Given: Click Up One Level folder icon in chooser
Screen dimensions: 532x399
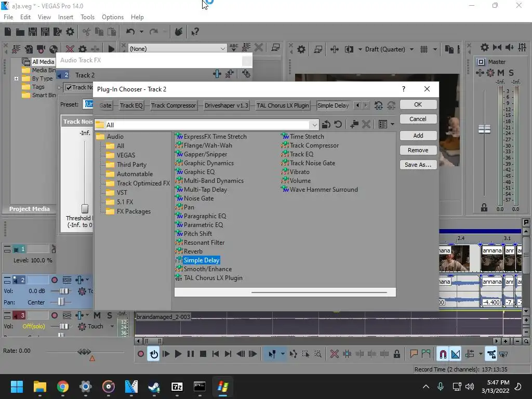Looking at the screenshot, I should (x=326, y=125).
